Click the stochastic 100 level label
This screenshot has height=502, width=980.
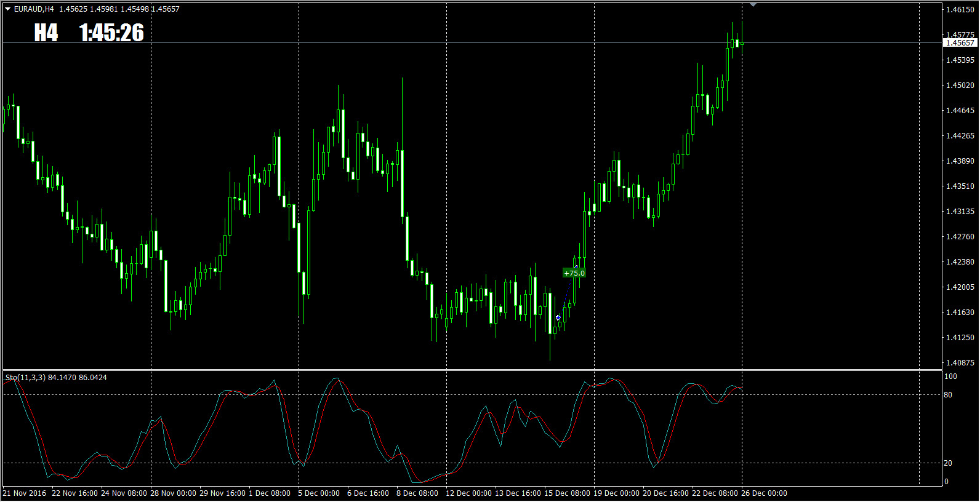click(x=951, y=376)
